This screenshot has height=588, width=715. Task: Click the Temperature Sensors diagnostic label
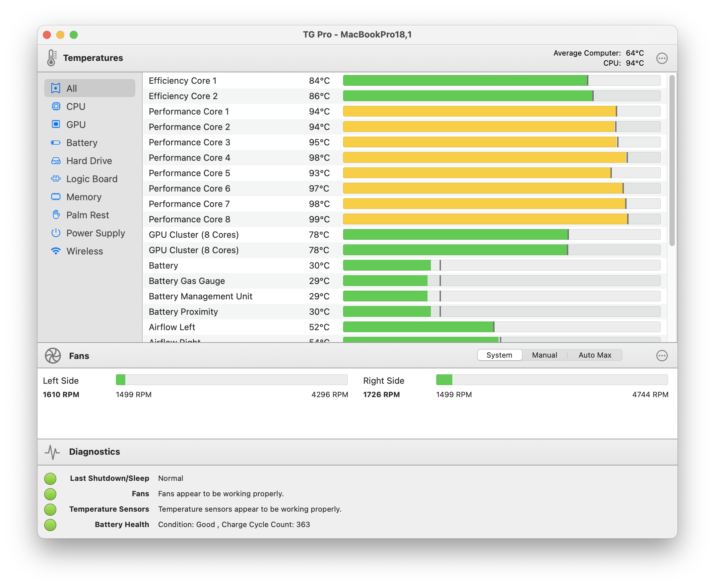pos(109,509)
